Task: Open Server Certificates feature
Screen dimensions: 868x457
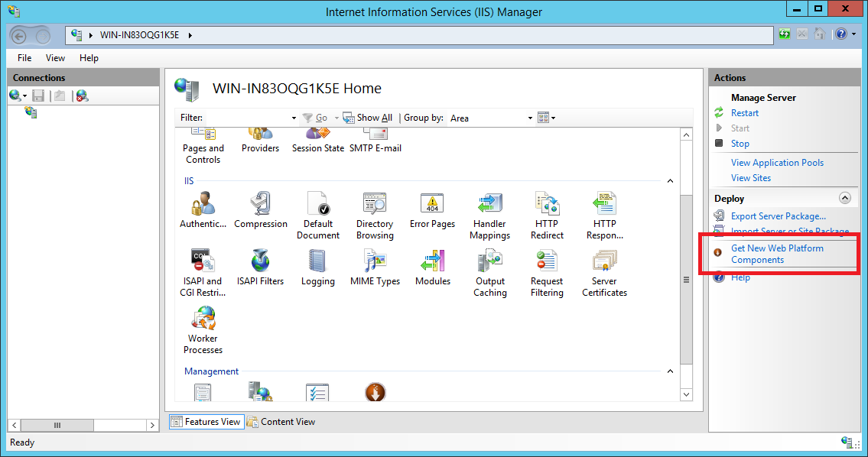Action: [x=604, y=273]
